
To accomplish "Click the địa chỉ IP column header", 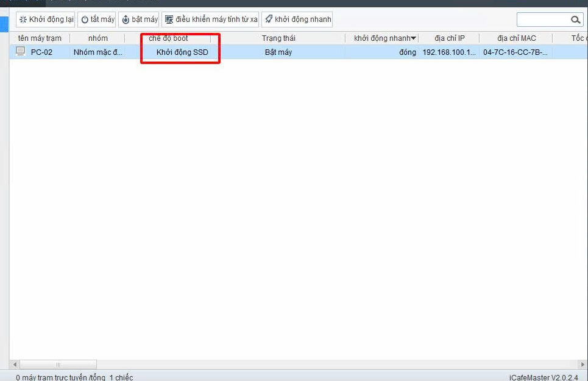I will coord(449,38).
